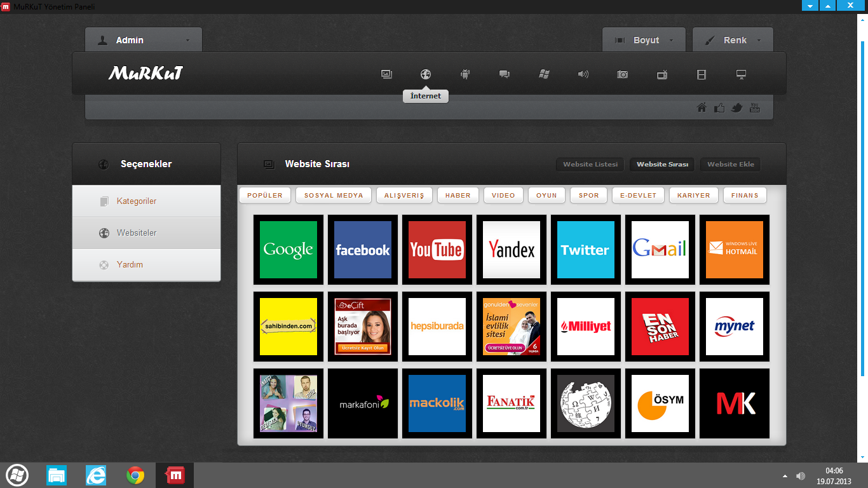Show the HABER category websites
Screen dimensions: 868x488
pyautogui.click(x=458, y=195)
